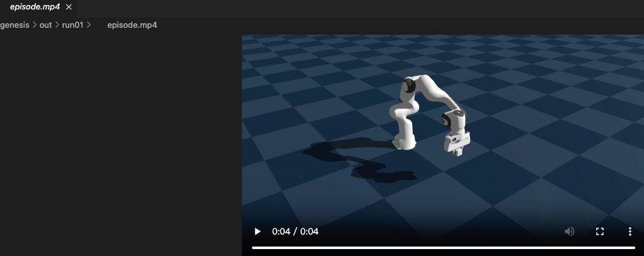Screen dimensions: 644x256
Task: Seek on the video progress bar
Action: 444,248
